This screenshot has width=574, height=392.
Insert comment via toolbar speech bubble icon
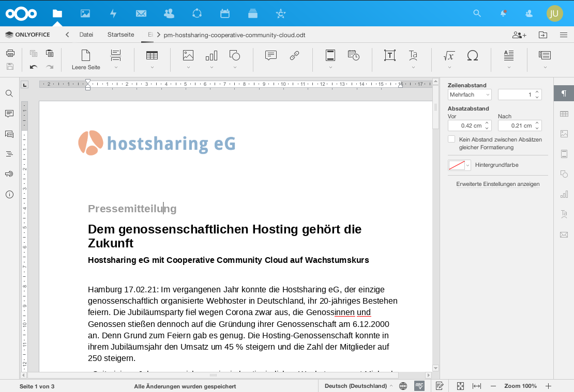(270, 55)
